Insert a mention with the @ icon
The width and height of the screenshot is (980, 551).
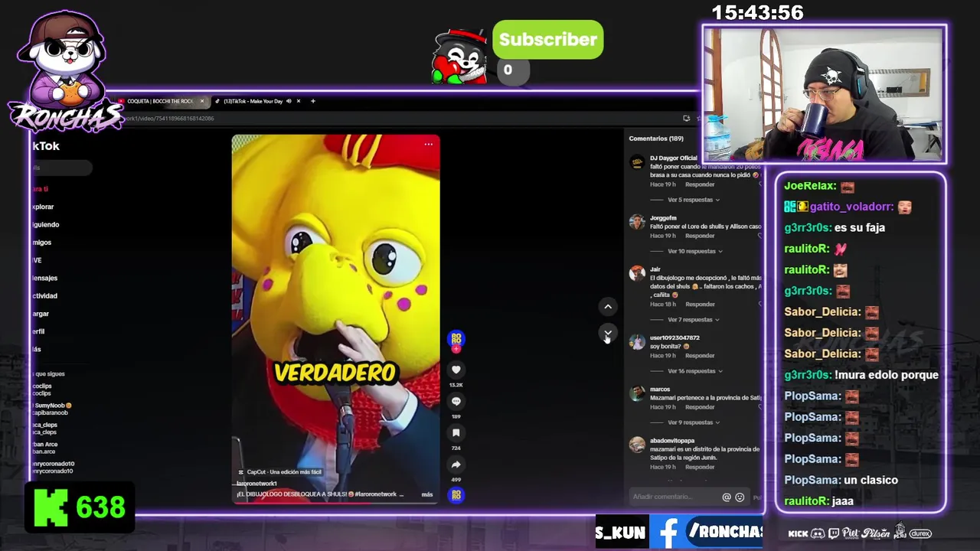(727, 497)
